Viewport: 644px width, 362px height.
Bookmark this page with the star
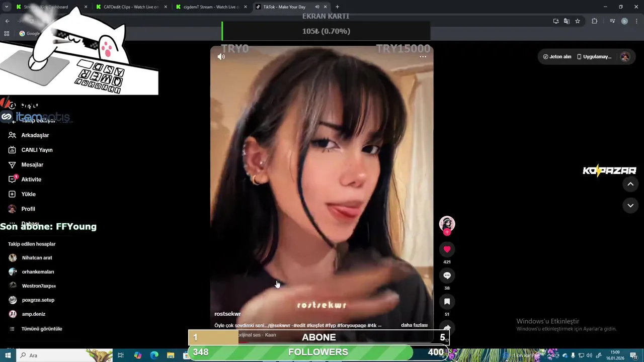(x=578, y=21)
